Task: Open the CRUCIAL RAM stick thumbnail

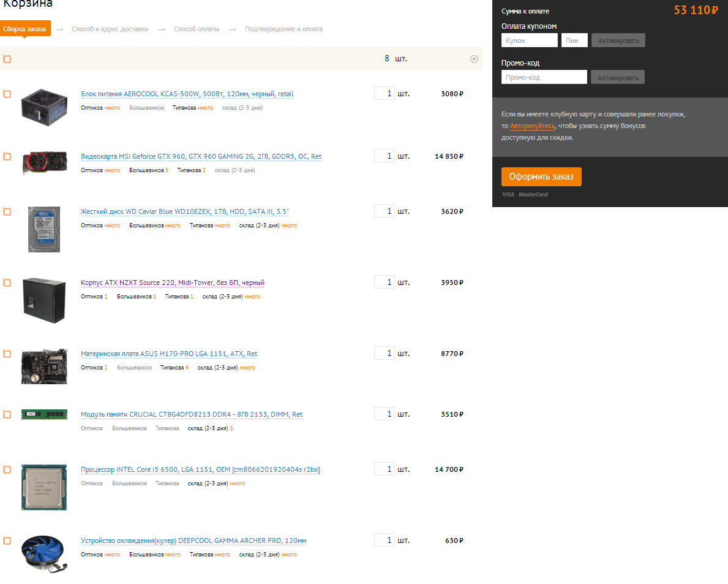Action: (44, 414)
